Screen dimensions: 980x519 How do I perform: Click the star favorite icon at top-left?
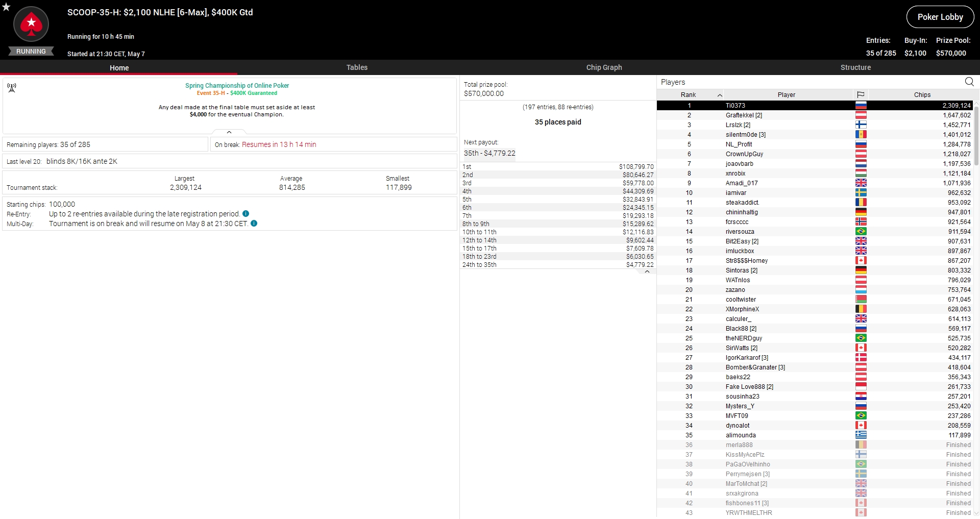pyautogui.click(x=6, y=7)
